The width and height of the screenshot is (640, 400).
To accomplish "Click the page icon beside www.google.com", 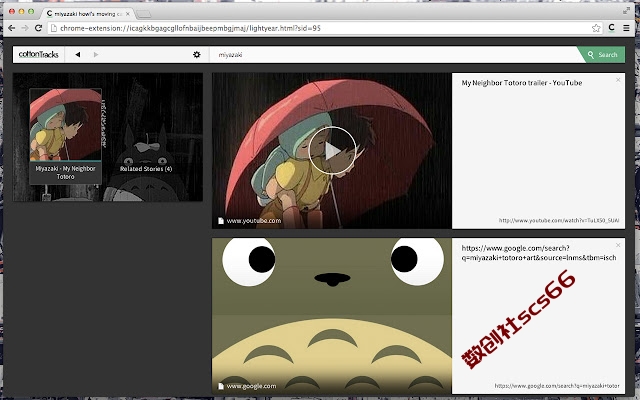I will [221, 386].
